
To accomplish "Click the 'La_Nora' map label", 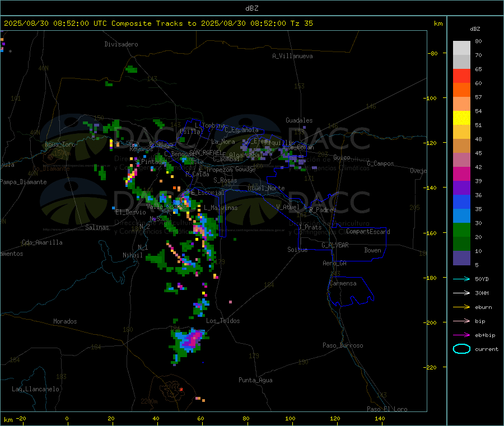I will click(223, 142).
